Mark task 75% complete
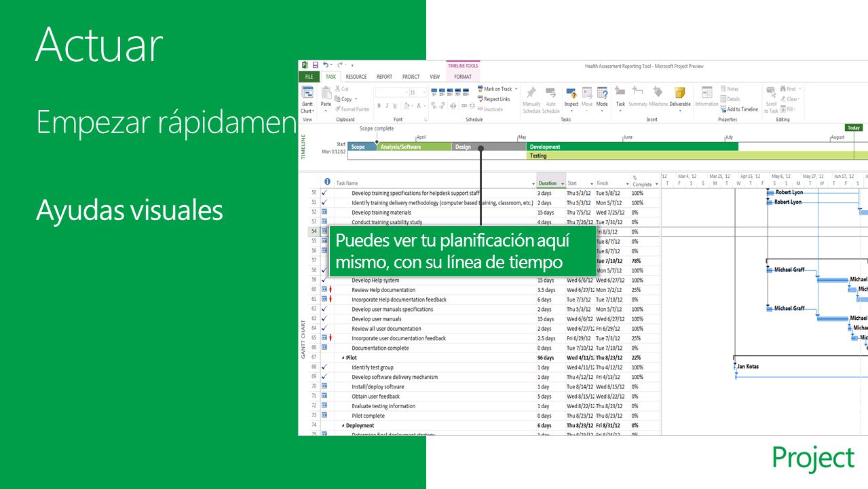This screenshot has width=868, height=489. point(458,92)
